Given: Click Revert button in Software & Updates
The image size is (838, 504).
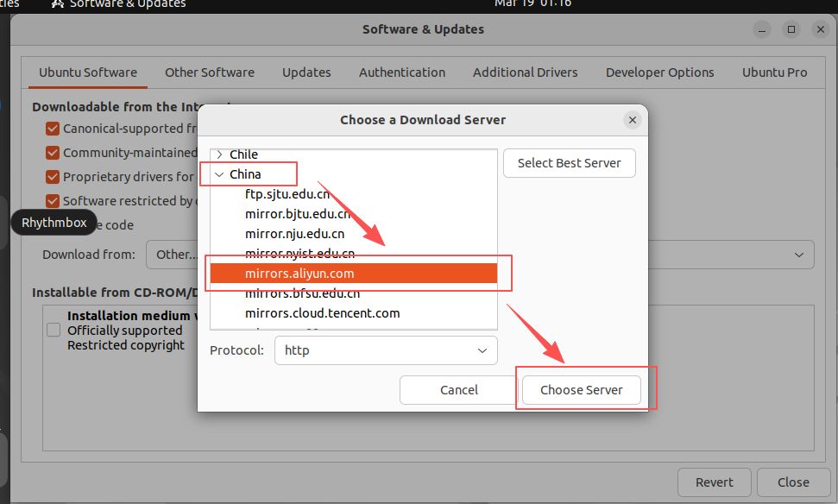Looking at the screenshot, I should point(714,482).
